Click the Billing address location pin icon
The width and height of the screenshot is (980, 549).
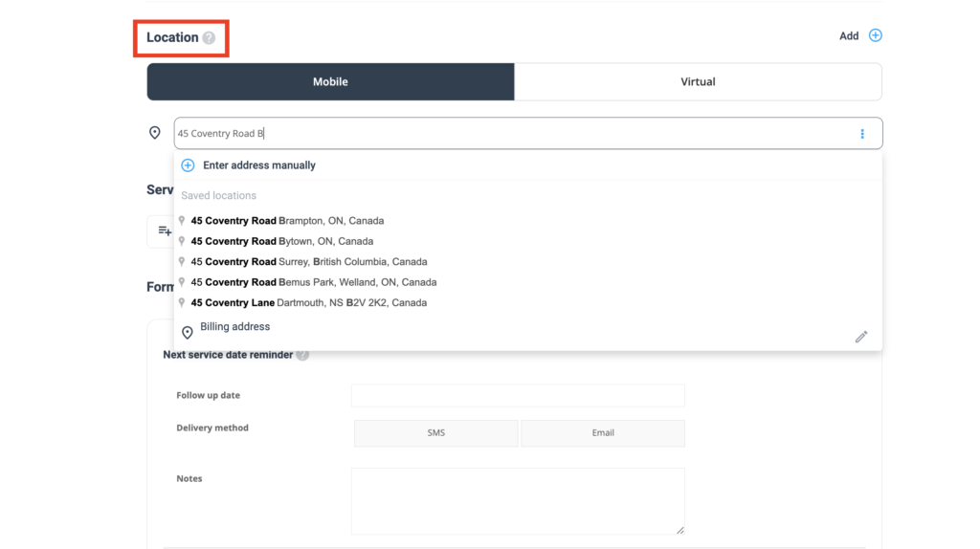pos(187,332)
